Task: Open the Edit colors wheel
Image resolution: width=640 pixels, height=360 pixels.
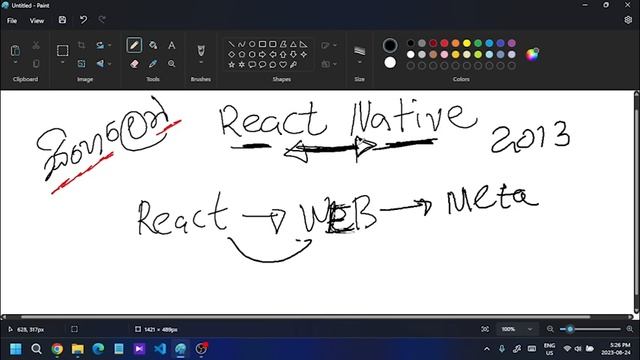Action: pos(532,54)
